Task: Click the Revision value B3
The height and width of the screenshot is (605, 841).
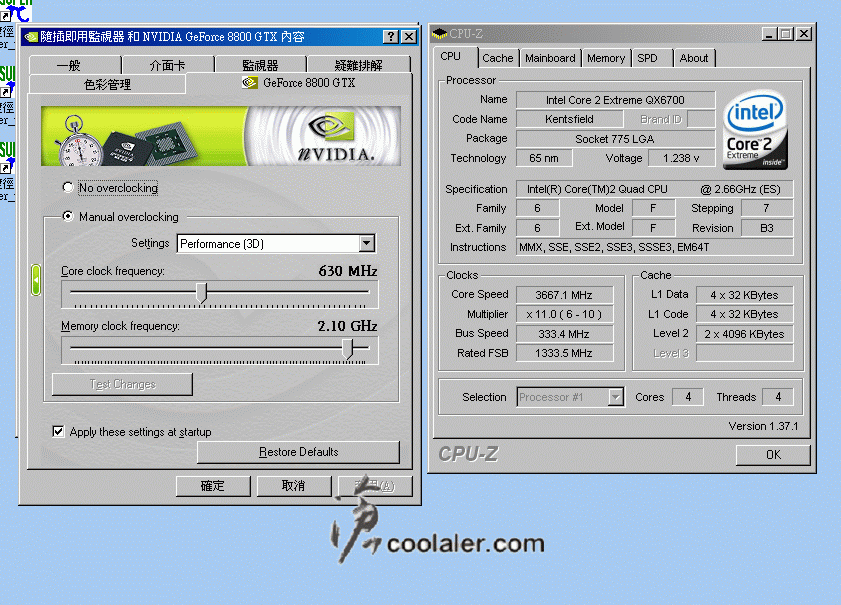Action: point(767,228)
